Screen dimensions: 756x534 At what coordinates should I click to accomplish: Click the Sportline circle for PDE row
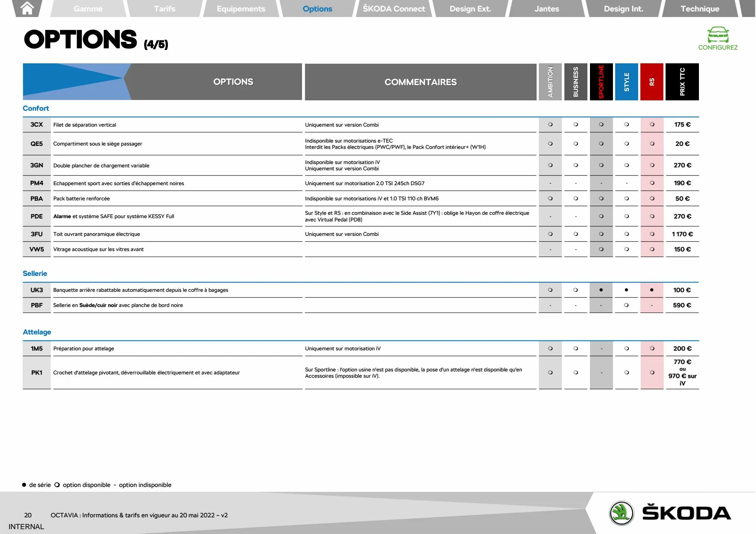point(601,216)
